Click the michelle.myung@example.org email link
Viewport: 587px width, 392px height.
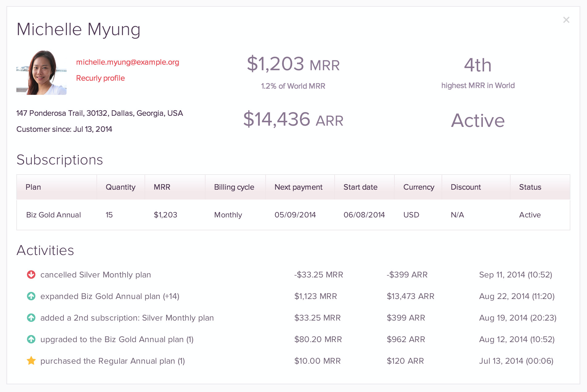pyautogui.click(x=128, y=62)
